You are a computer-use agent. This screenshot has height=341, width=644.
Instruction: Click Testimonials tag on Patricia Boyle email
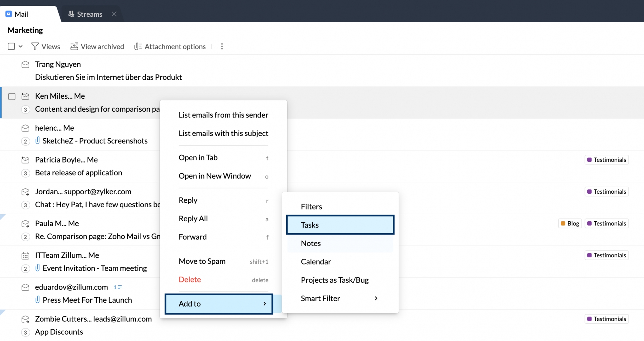point(606,160)
